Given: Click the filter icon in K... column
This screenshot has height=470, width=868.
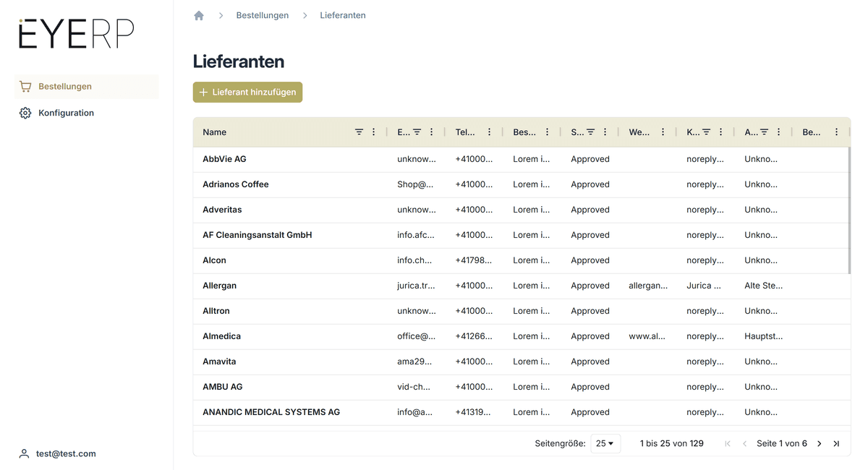Looking at the screenshot, I should pyautogui.click(x=706, y=132).
